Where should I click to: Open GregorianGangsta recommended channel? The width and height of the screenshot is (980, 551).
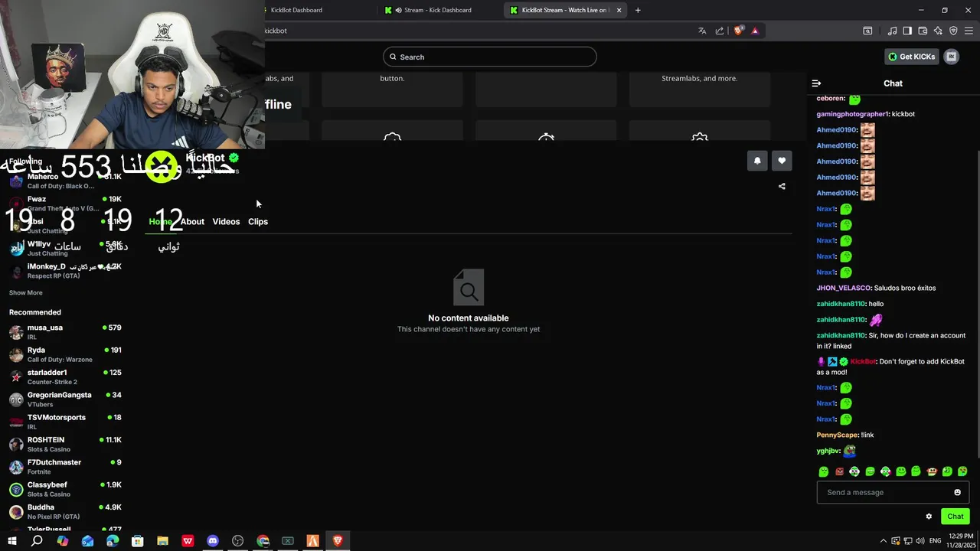pos(65,399)
